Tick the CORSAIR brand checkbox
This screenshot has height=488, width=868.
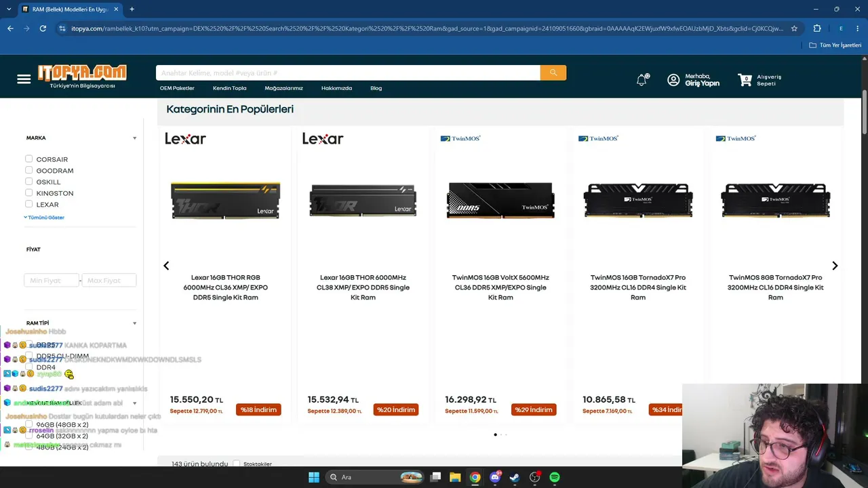click(x=28, y=159)
